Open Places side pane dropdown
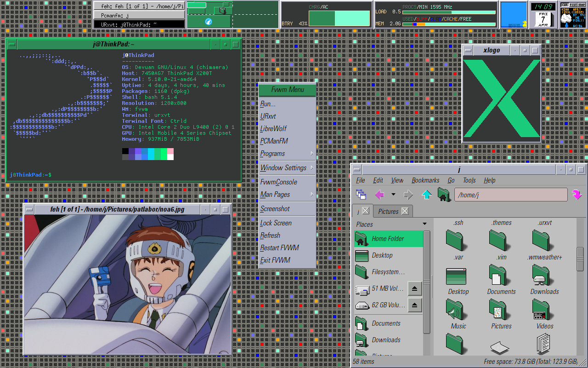This screenshot has height=368, width=588. [424, 224]
